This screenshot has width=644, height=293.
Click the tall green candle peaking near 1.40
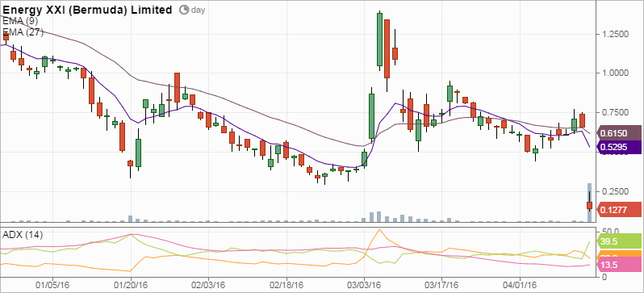[379, 40]
